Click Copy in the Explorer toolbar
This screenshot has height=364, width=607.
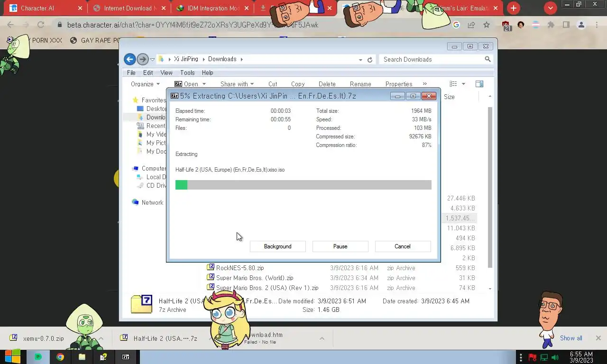coord(298,84)
